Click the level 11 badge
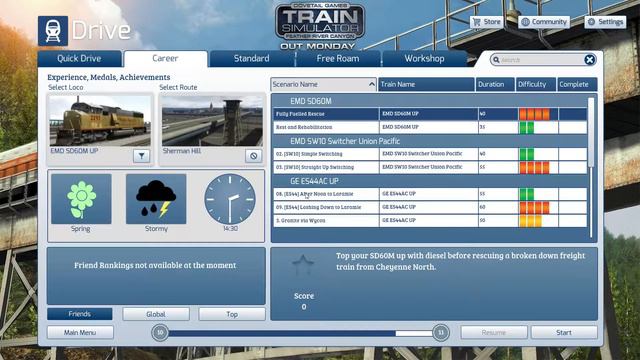Screen dimensions: 640x360 point(441,333)
